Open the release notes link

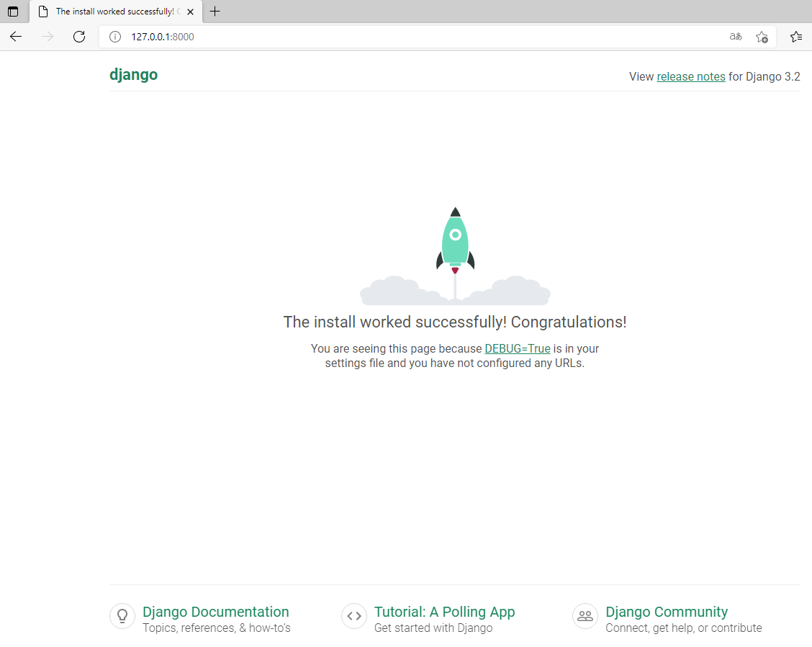691,76
